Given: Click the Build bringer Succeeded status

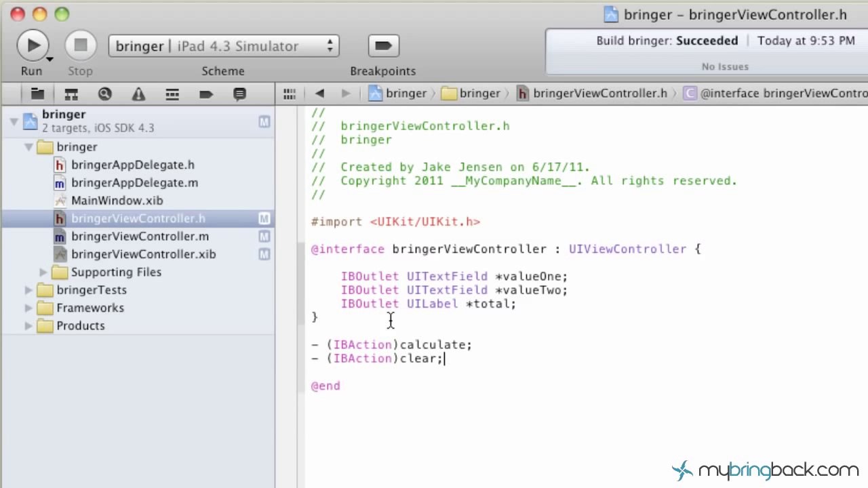Looking at the screenshot, I should pos(667,41).
